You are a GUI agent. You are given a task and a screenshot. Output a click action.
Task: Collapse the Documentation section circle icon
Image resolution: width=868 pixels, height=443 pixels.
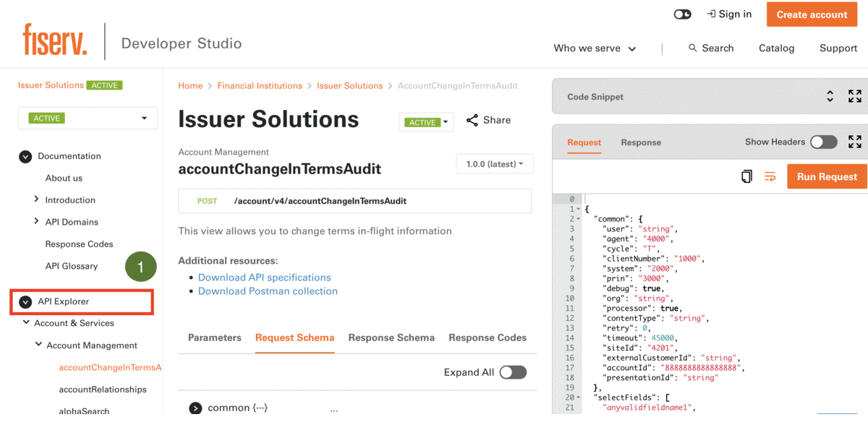[25, 156]
